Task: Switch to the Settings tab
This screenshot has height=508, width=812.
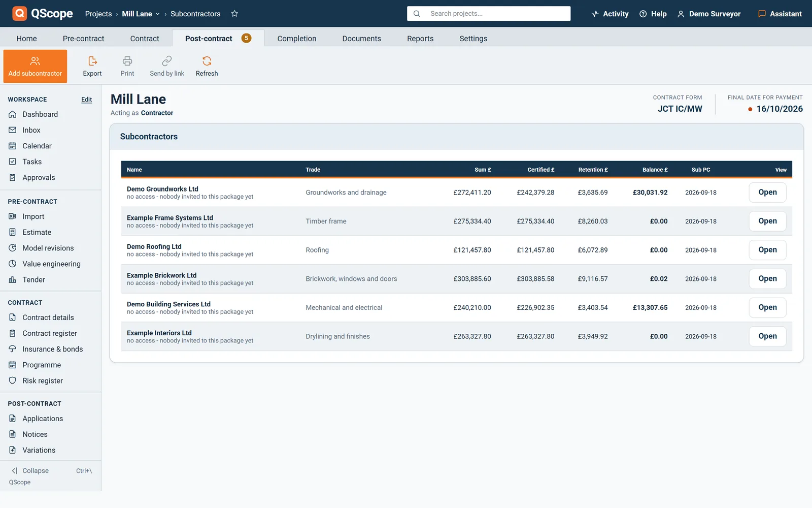Action: pyautogui.click(x=473, y=39)
